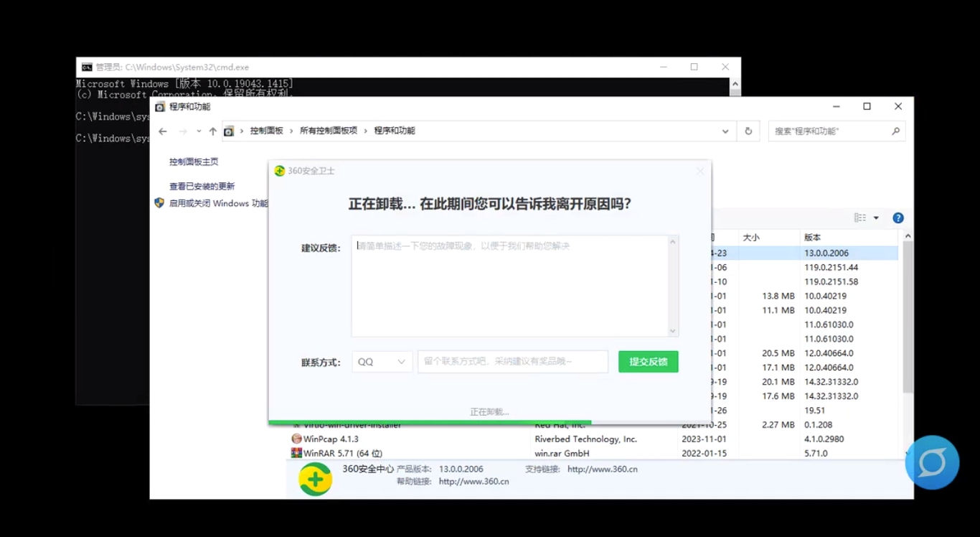Click scroll up arrow of programs list
Image resolution: width=980 pixels, height=537 pixels.
(908, 236)
